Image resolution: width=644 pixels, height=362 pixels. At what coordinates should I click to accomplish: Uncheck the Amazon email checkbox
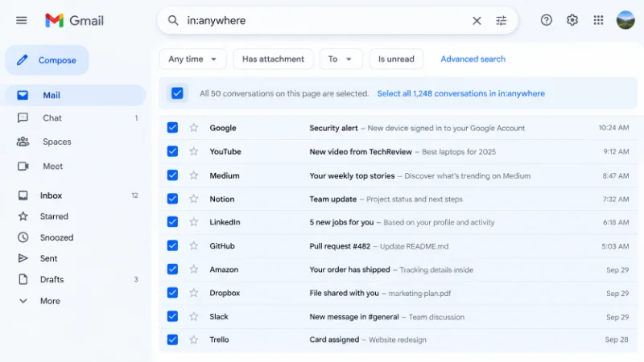pos(172,269)
